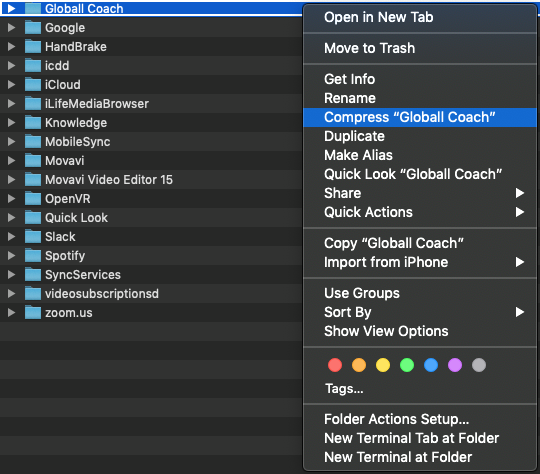The width and height of the screenshot is (540, 474).
Task: Click the OpenVR folder icon
Action: tap(33, 198)
